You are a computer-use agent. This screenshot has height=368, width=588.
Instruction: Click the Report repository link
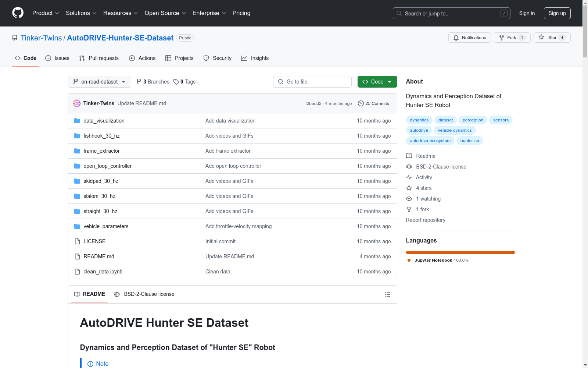(x=426, y=220)
